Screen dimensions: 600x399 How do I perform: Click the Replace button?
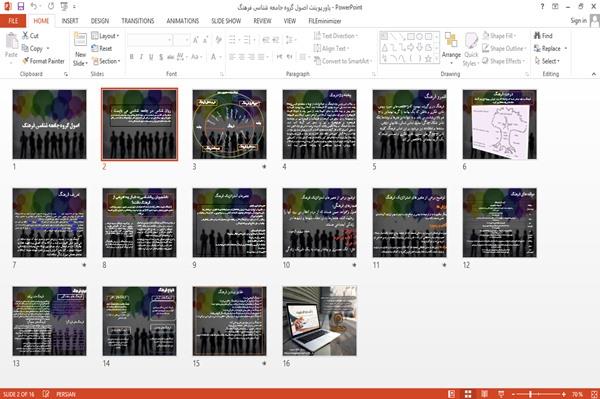pos(550,49)
